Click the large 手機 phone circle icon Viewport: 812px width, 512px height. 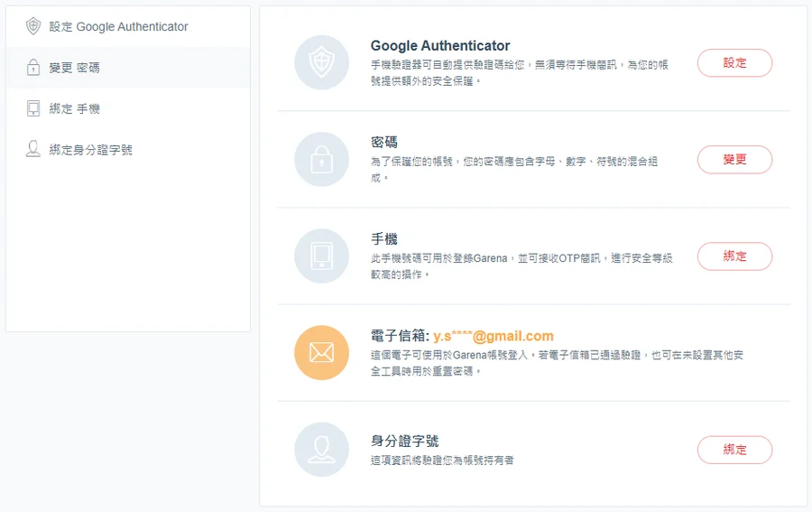[321, 256]
